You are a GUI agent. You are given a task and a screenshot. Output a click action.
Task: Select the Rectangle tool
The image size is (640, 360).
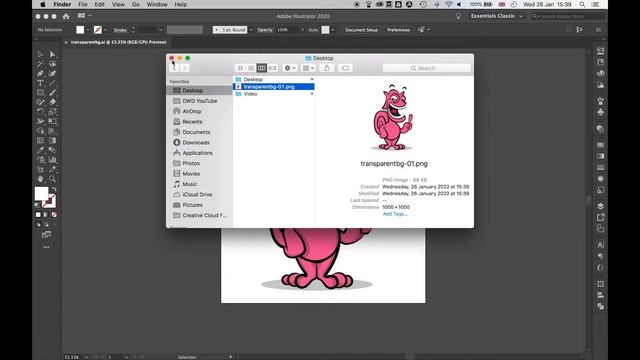(x=40, y=93)
